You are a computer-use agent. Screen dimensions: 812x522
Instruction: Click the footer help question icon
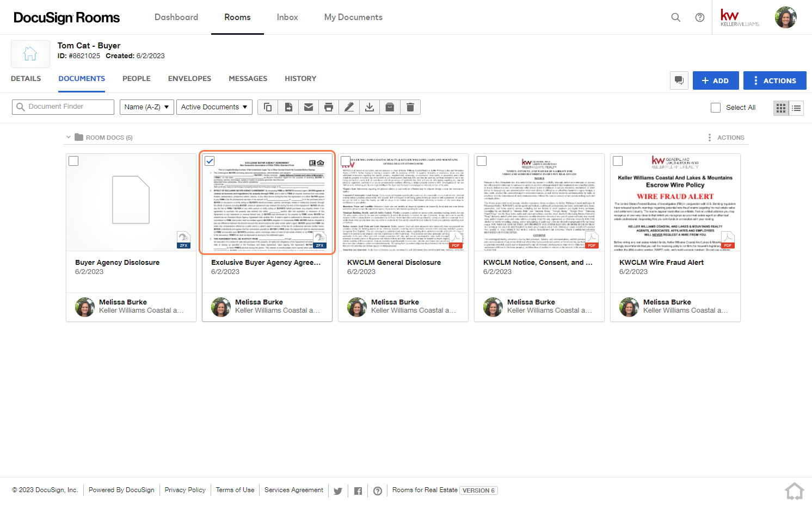[378, 491]
